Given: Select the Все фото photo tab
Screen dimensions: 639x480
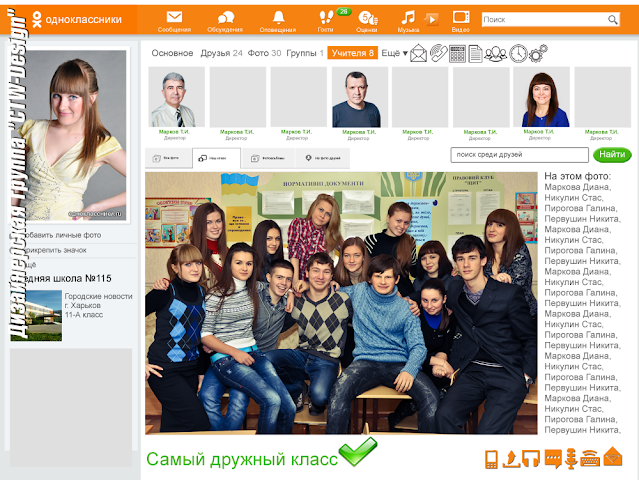Looking at the screenshot, I should tap(168, 158).
